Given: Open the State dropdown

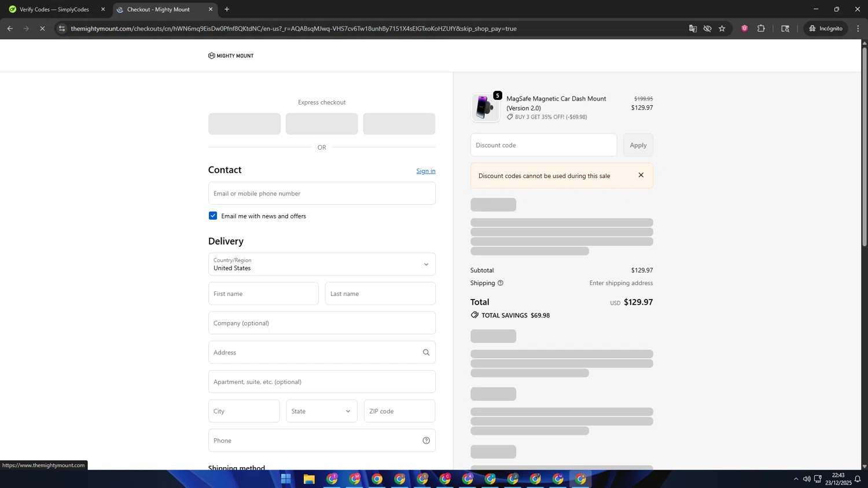Looking at the screenshot, I should 322,411.
